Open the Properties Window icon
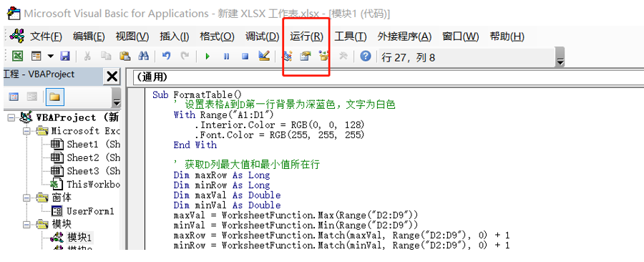 pyautogui.click(x=305, y=57)
